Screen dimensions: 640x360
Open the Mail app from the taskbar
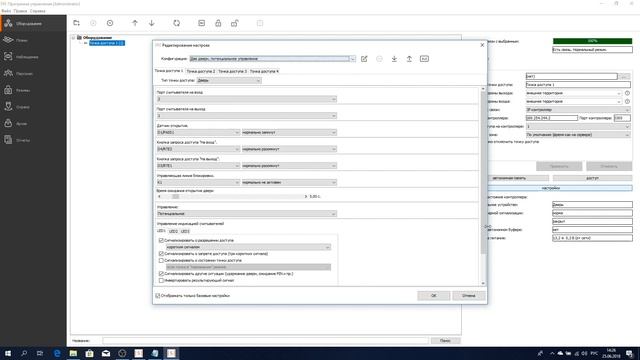[x=106, y=353]
